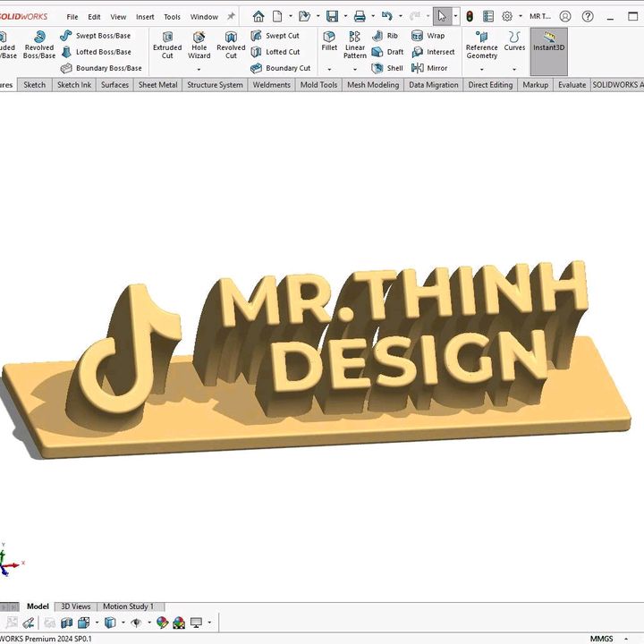
Task: Pick the Lofted Cut feature
Action: pyautogui.click(x=275, y=52)
